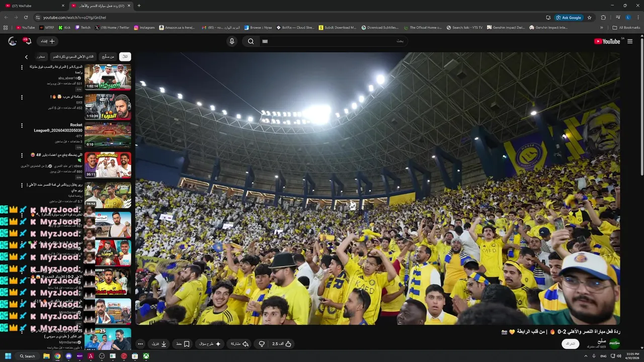
Task: Go back with browser back arrow
Action: pos(6,17)
